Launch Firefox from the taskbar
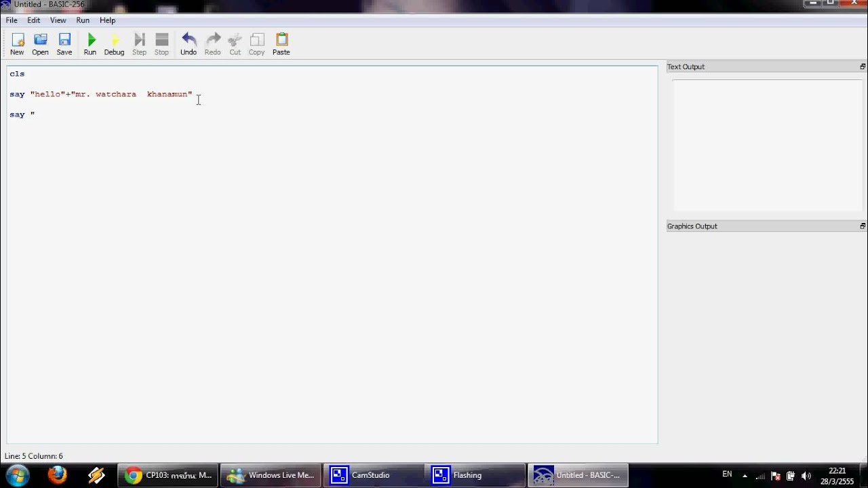This screenshot has width=868, height=488. pyautogui.click(x=57, y=475)
